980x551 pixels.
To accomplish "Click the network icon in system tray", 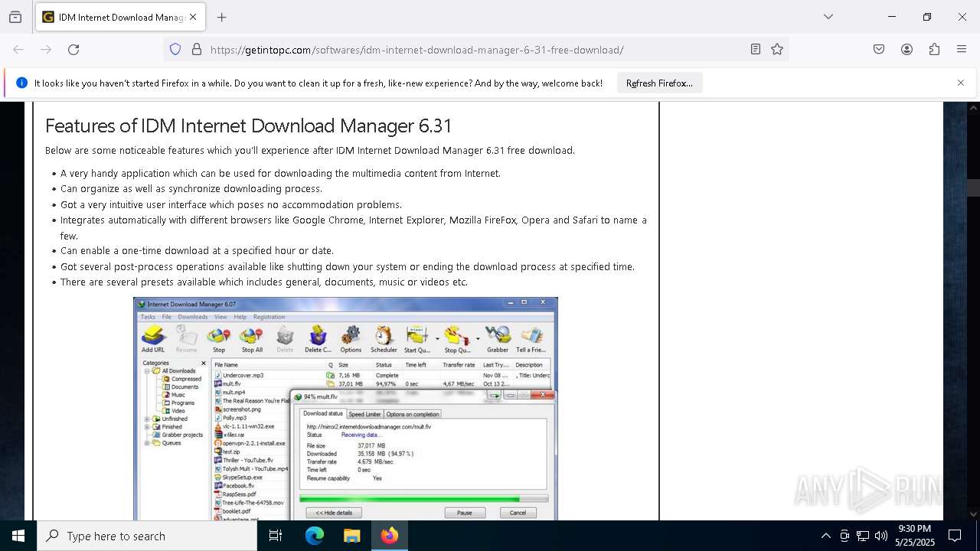I will click(863, 536).
